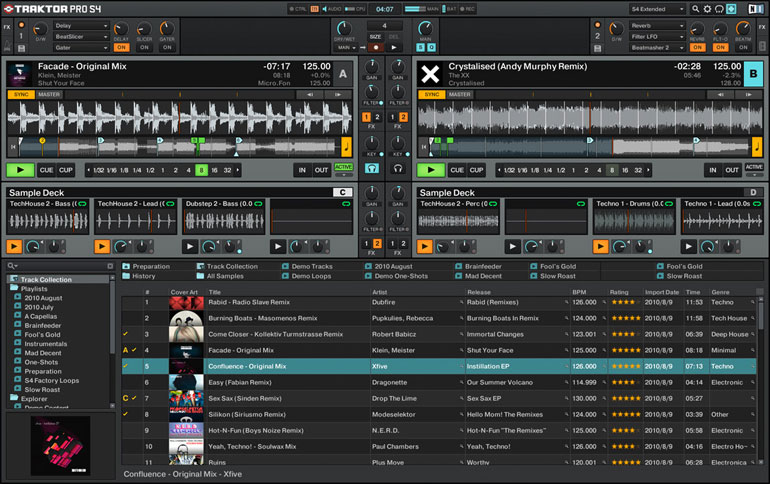Image resolution: width=770 pixels, height=484 pixels.
Task: Adjust the DRY/WET knob in the loop recorder
Action: (345, 28)
